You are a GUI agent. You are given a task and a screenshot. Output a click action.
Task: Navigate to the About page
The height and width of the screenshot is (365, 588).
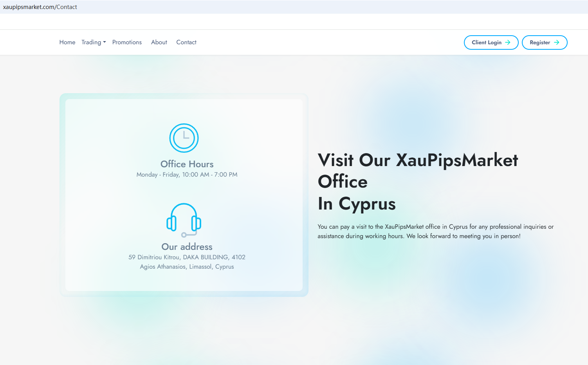click(159, 42)
